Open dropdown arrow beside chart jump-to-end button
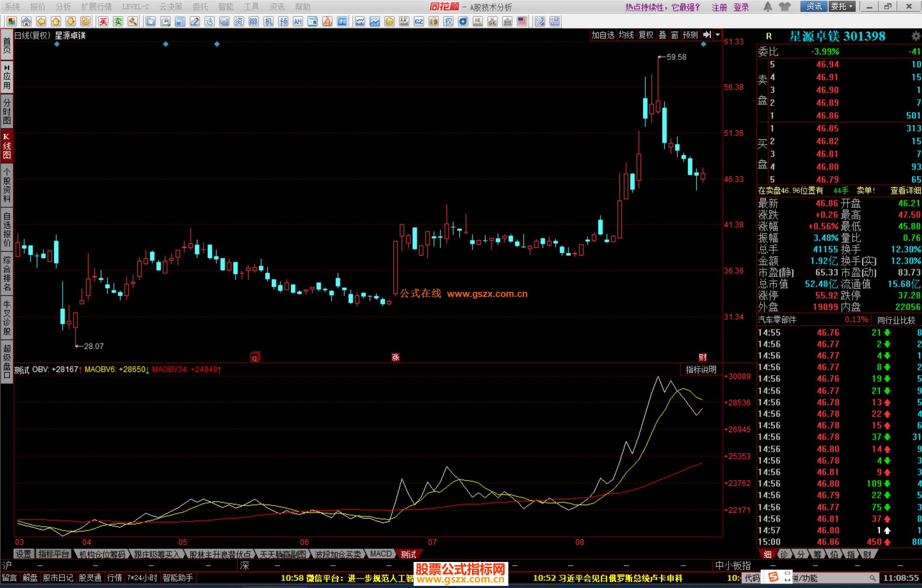 point(718,35)
